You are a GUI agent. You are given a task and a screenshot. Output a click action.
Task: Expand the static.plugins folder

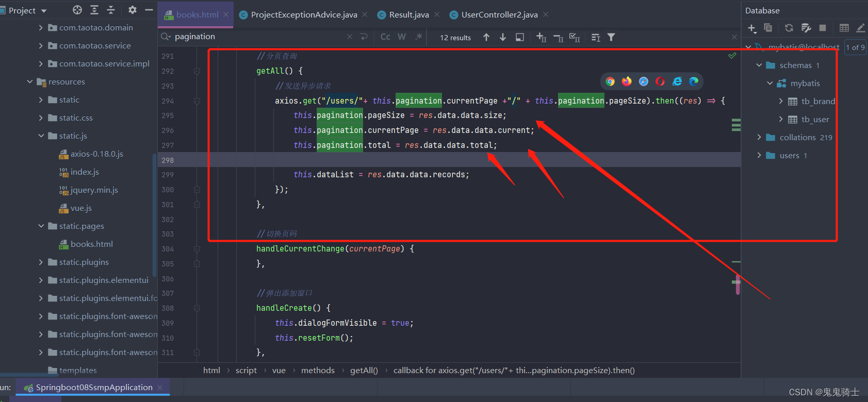coord(41,262)
